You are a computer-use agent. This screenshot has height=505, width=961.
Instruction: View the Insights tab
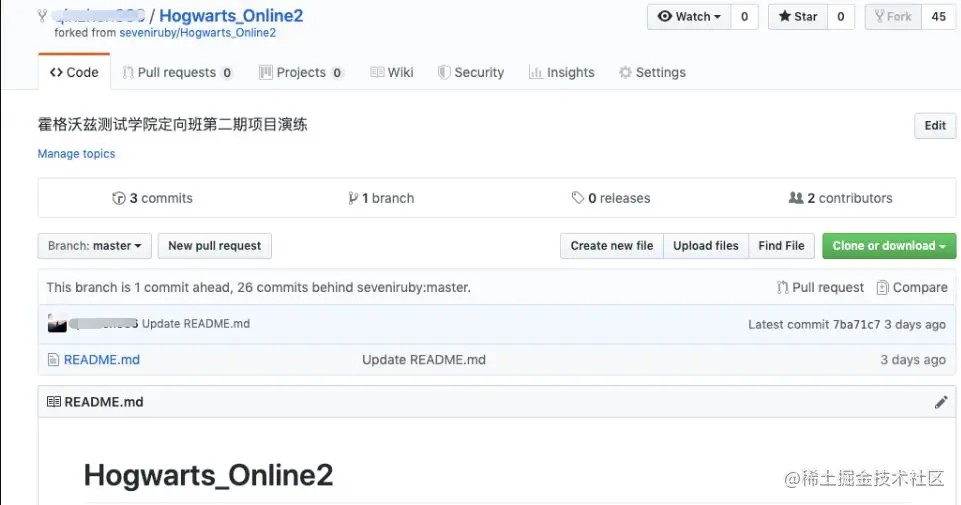coord(561,72)
